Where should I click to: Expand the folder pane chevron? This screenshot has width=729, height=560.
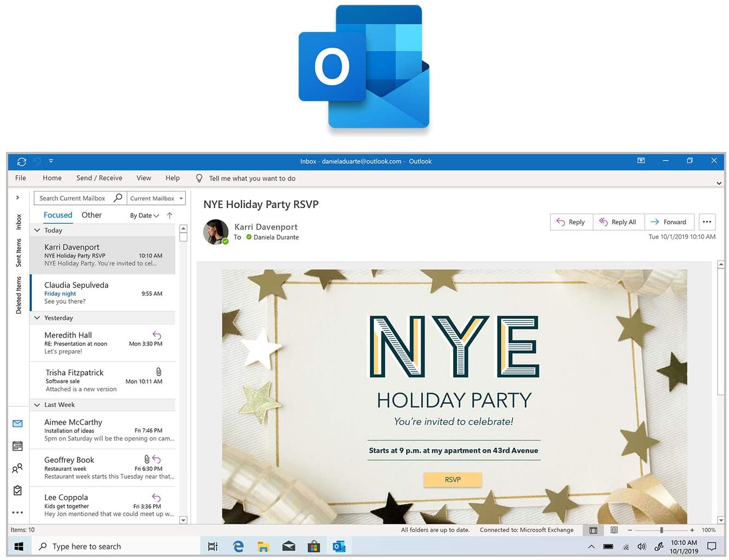18,198
